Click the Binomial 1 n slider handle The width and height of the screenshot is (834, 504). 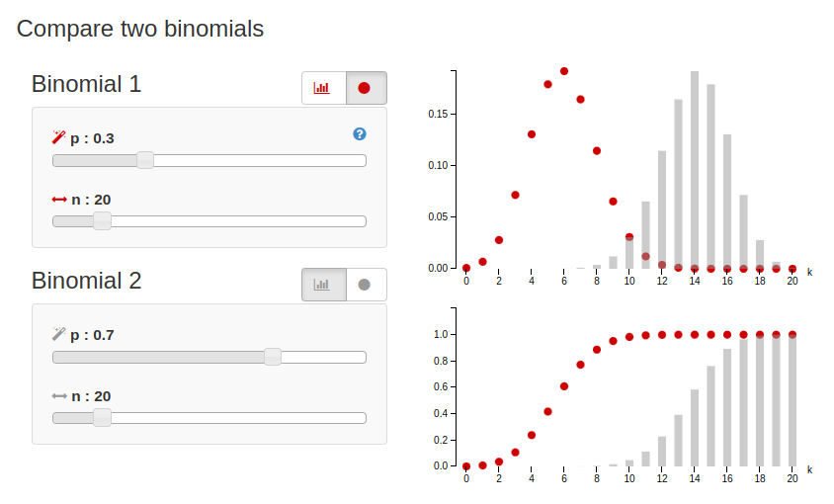(102, 221)
